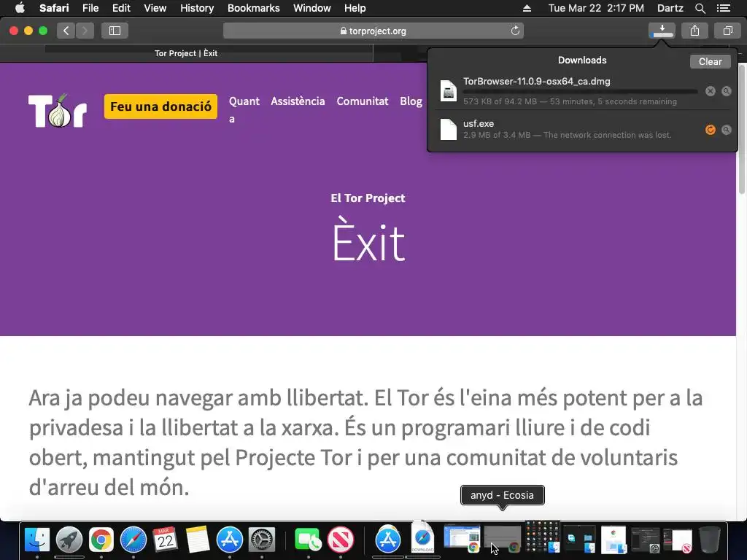Select the Tor Project | Èxit tab
747x560 pixels.
pyautogui.click(x=186, y=53)
